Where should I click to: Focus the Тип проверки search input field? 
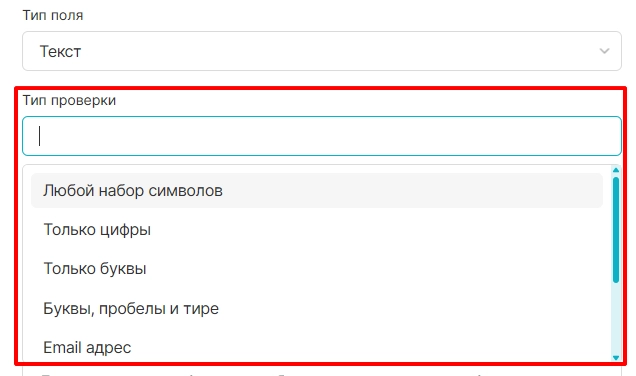(322, 136)
